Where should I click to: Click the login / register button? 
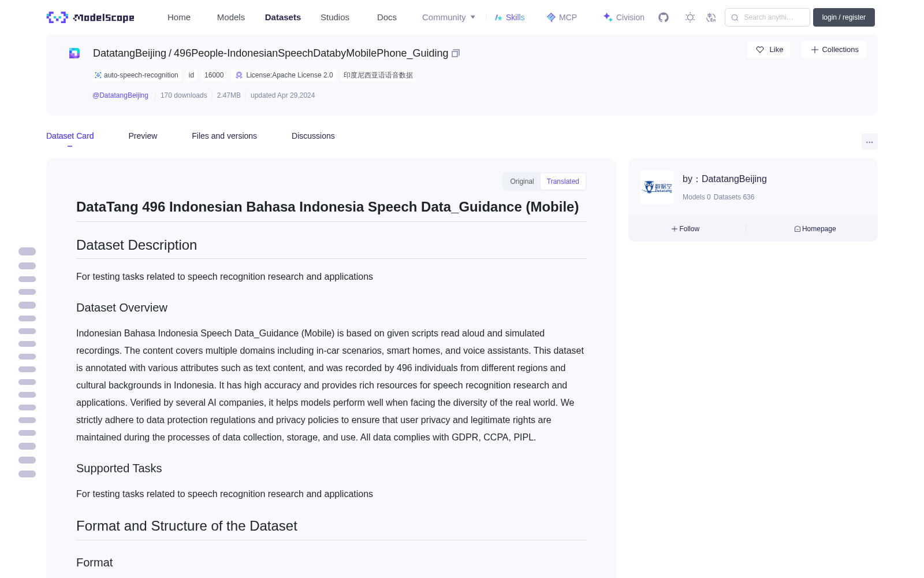[844, 17]
